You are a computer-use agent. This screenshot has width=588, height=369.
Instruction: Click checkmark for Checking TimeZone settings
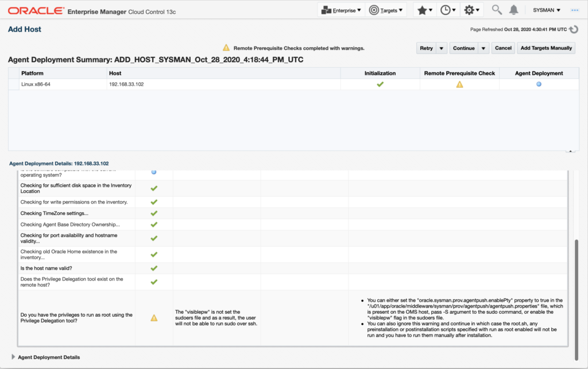154,213
